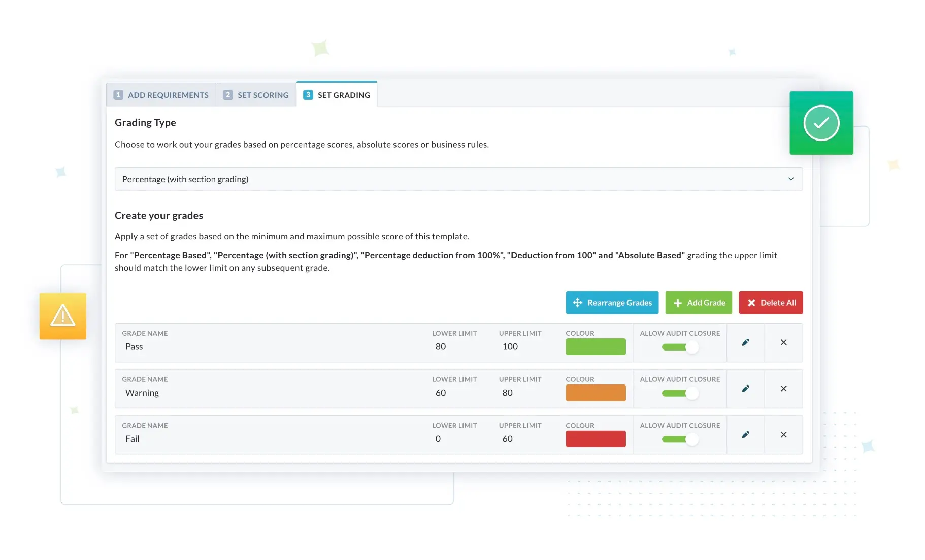Switch to the Set Scoring tab
The height and width of the screenshot is (560, 925).
(x=256, y=95)
